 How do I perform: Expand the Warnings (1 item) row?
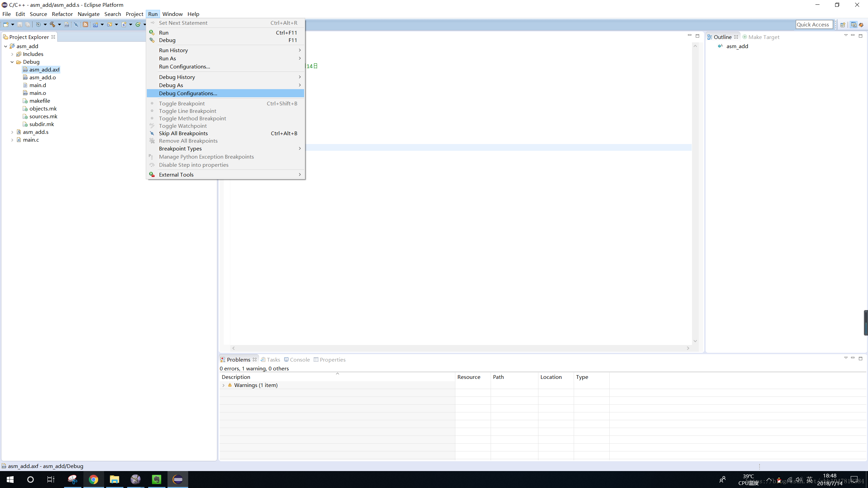223,385
